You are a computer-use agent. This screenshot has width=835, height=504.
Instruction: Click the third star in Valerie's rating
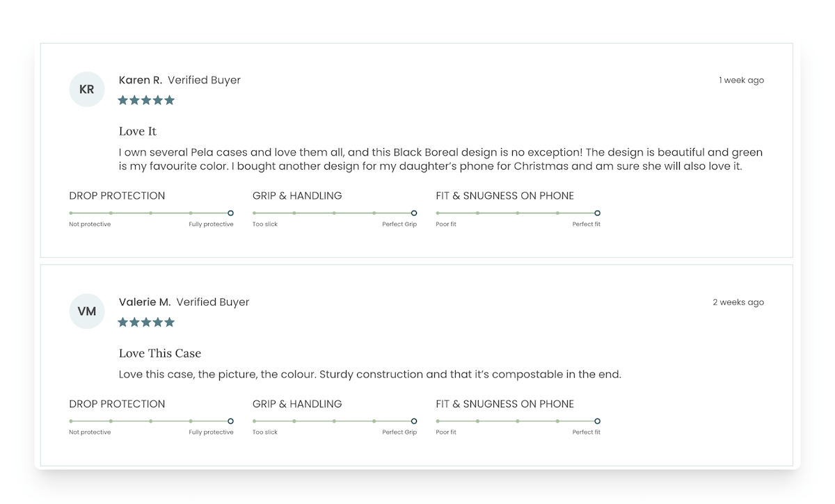click(x=147, y=322)
